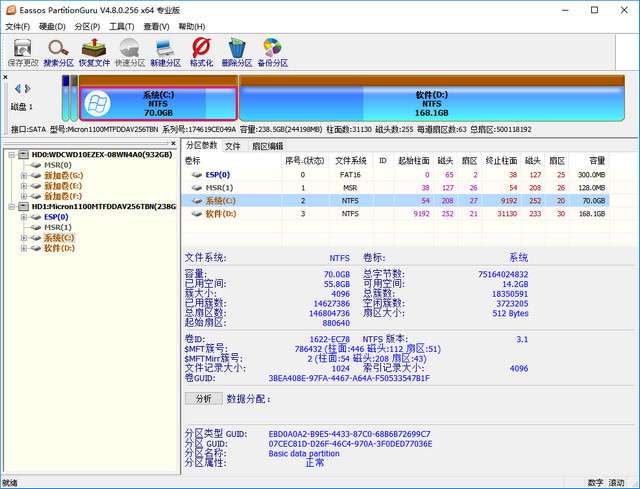This screenshot has width=640, height=489.
Task: Click the Basic data partition text
Action: (304, 453)
